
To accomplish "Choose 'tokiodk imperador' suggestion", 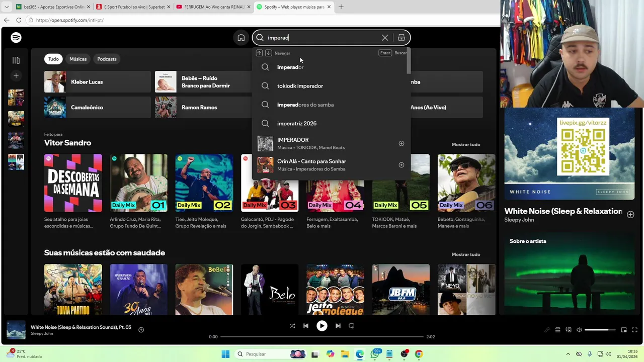I will coord(331,86).
